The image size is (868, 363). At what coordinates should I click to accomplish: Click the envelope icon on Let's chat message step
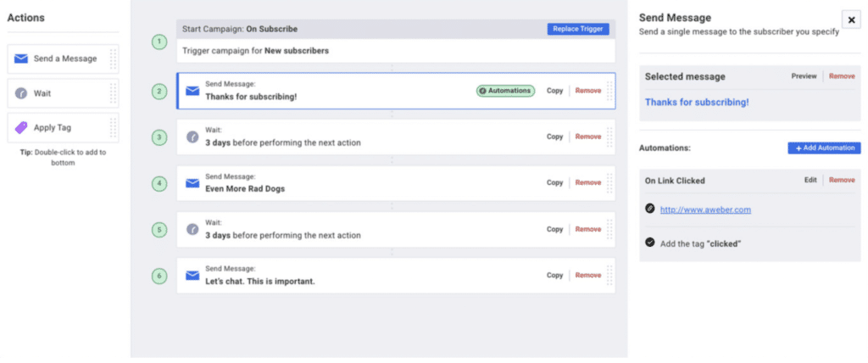[x=192, y=276]
